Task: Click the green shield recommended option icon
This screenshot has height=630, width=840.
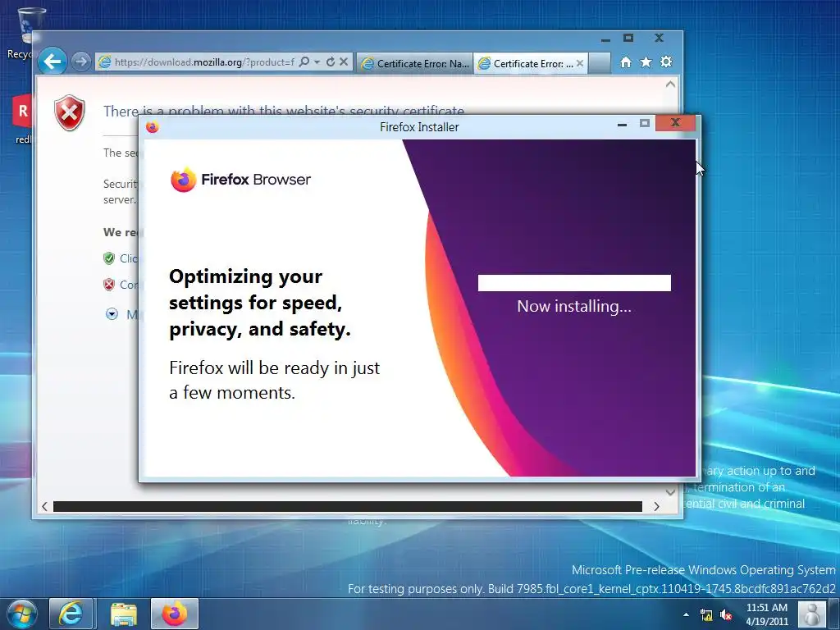Action: [x=109, y=258]
